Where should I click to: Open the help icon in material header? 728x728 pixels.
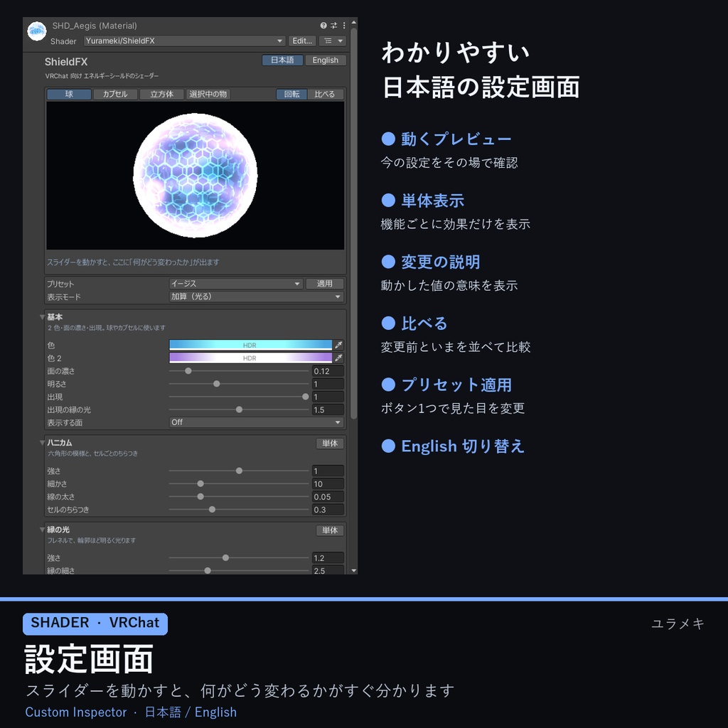click(323, 26)
